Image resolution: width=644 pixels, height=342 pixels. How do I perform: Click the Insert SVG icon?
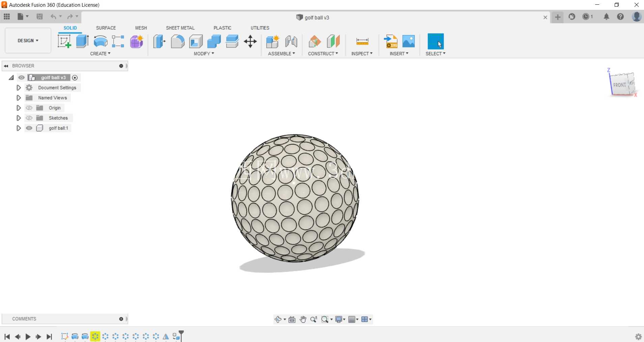390,41
